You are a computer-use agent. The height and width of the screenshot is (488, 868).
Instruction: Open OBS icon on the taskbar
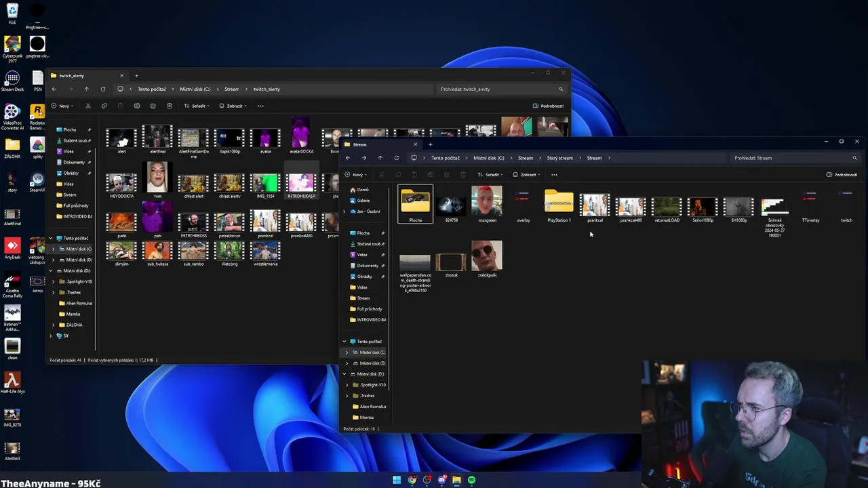click(427, 480)
